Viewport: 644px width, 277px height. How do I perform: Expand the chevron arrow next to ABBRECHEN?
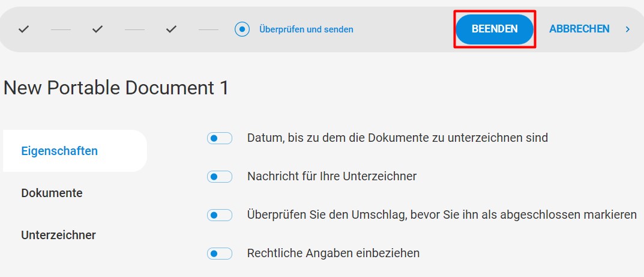[x=628, y=29]
